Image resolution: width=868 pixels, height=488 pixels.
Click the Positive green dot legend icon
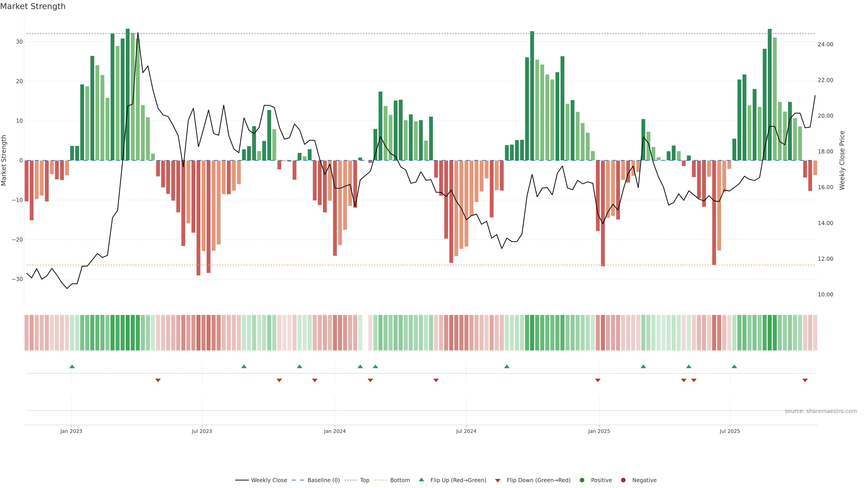pos(582,480)
